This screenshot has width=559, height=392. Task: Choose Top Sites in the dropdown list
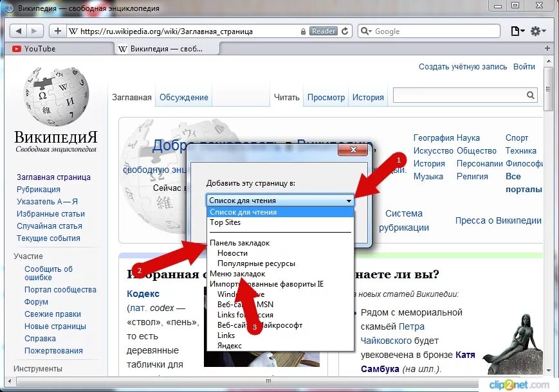pos(280,222)
